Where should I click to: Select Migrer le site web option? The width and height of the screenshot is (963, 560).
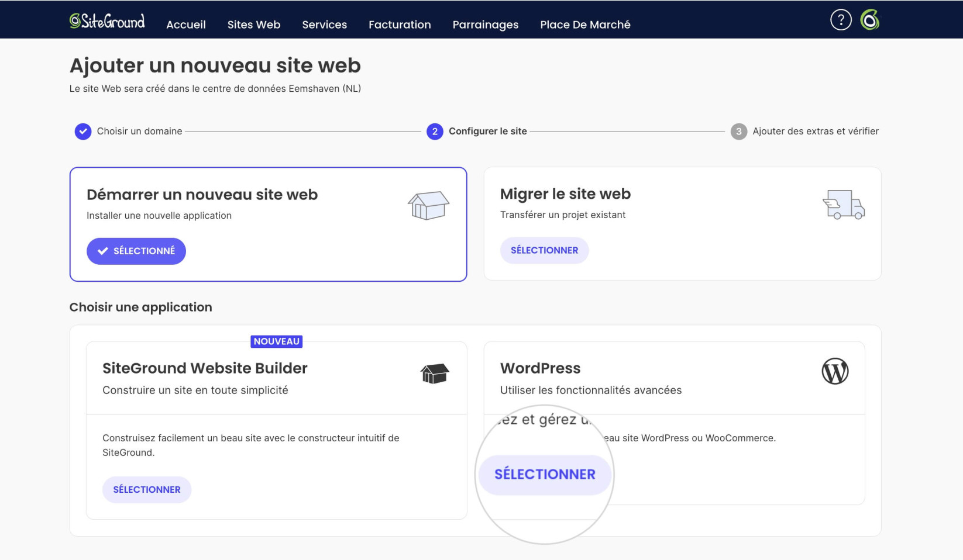[544, 250]
